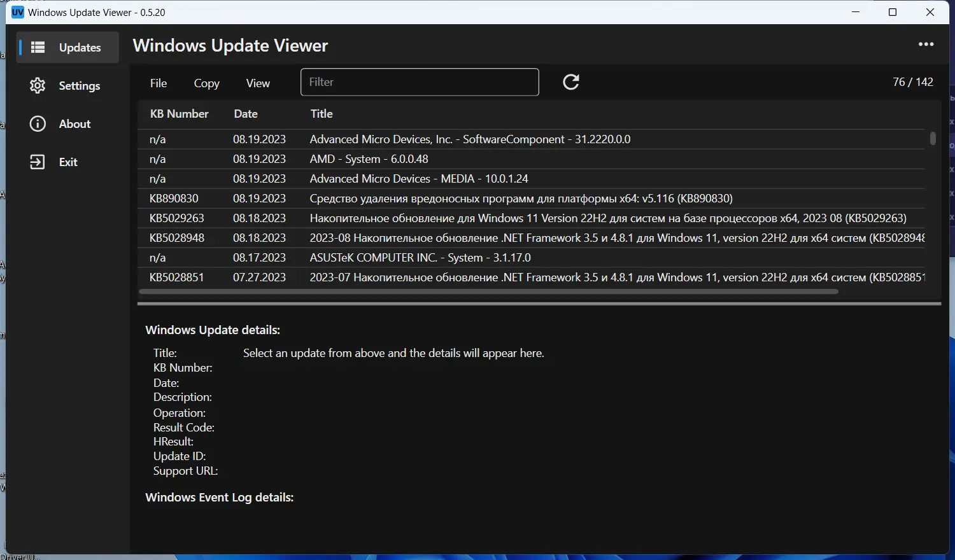Click the 76 / 142 update counter
955x560 pixels.
pos(913,82)
